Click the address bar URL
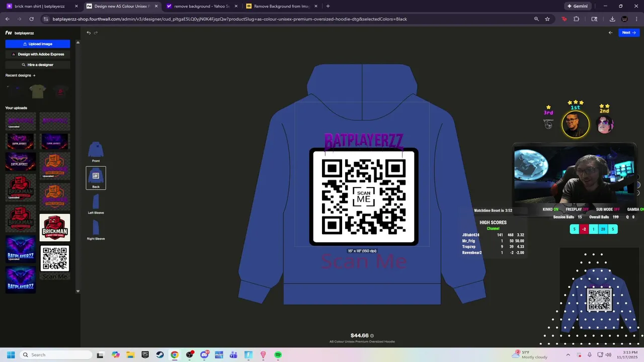Screen dimensions: 644x362 click(229, 19)
